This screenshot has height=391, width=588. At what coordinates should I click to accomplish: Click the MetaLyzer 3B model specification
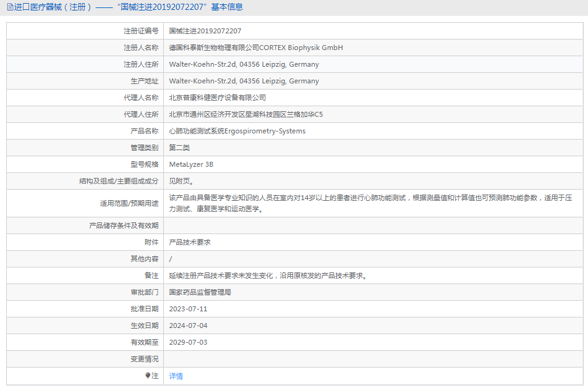pyautogui.click(x=192, y=164)
